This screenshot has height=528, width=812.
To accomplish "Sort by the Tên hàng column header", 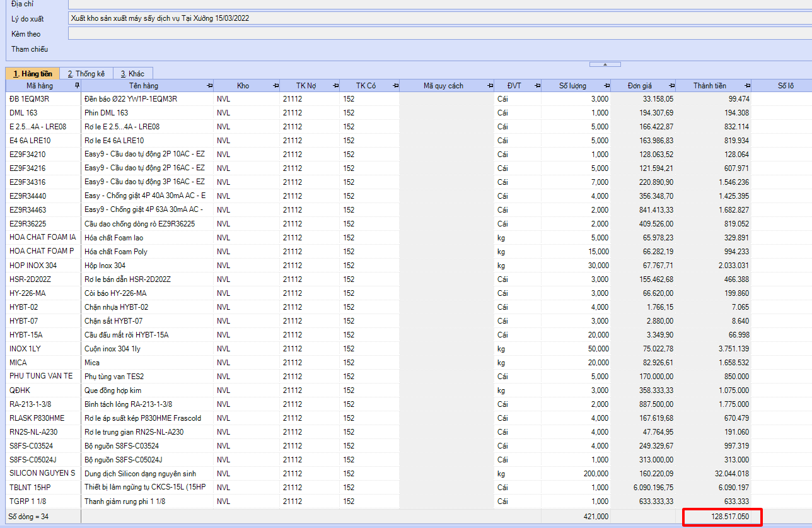I will point(144,86).
